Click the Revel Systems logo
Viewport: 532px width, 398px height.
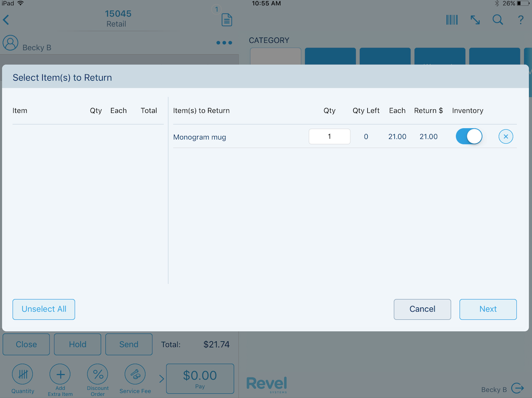click(267, 384)
